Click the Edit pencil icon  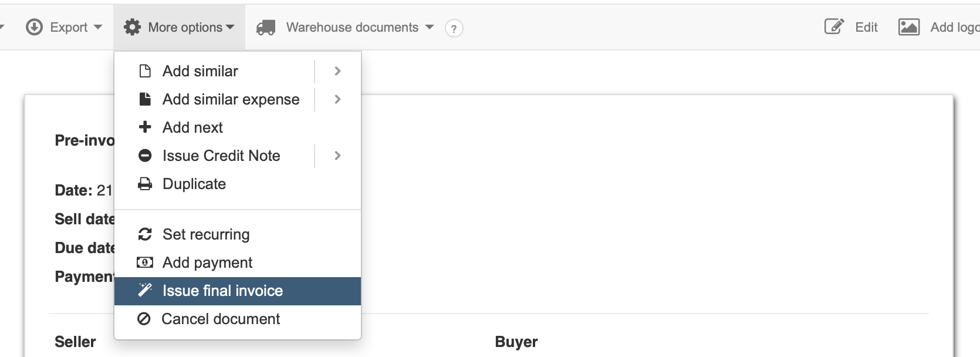tap(833, 26)
